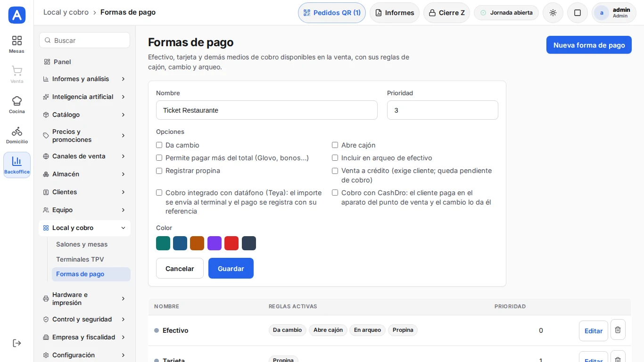Toggle Venta a crédito checkbox

[x=335, y=171]
